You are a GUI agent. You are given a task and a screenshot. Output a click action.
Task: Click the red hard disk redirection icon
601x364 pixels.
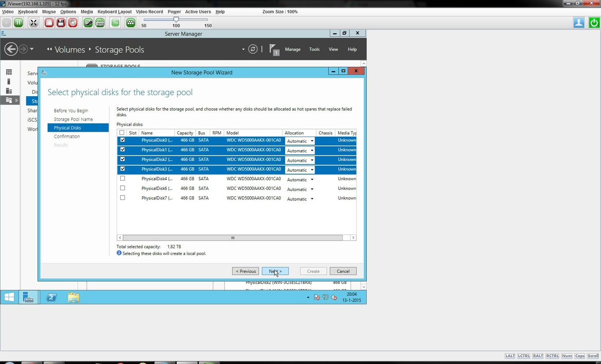tap(49, 22)
